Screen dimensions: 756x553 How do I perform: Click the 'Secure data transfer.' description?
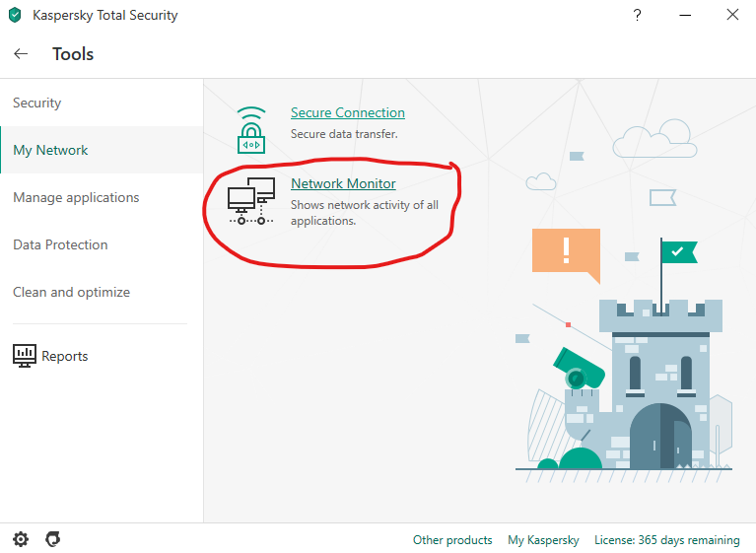tap(344, 134)
